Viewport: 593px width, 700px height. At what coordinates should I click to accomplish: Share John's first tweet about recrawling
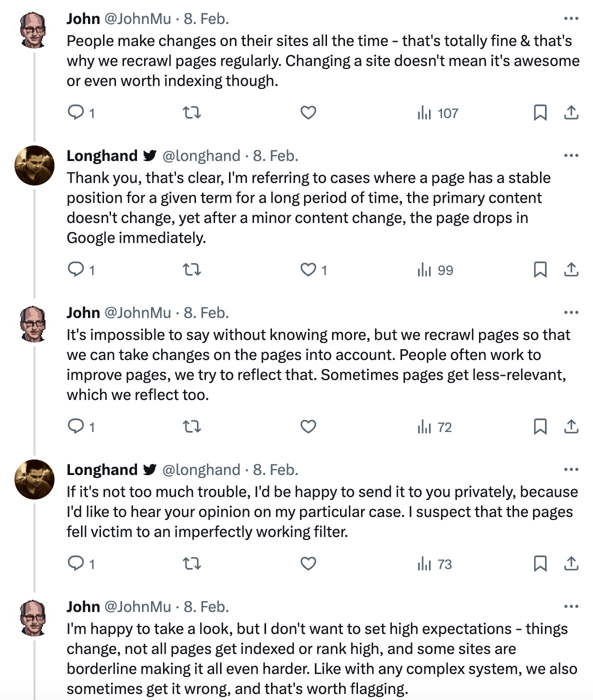click(x=571, y=112)
